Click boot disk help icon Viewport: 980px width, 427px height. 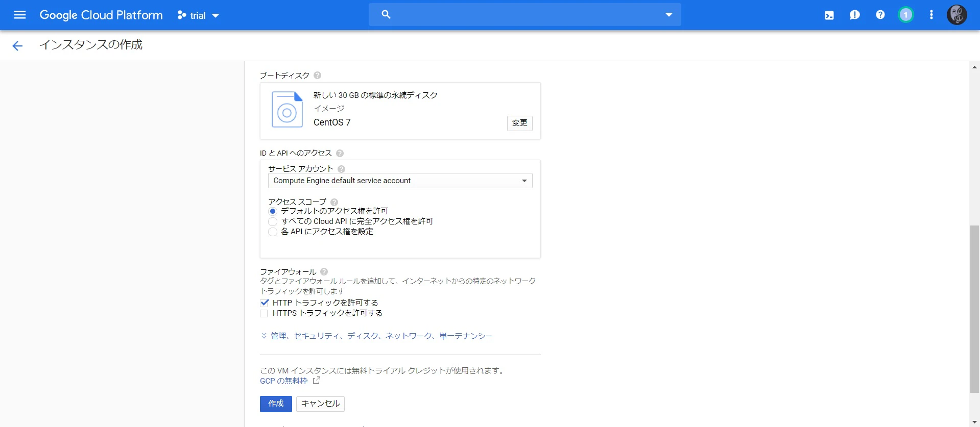click(x=317, y=76)
